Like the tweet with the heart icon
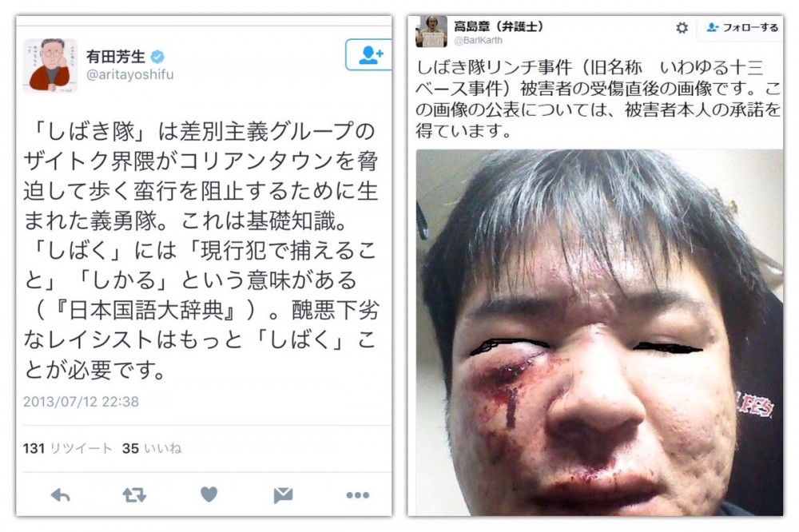 (209, 494)
